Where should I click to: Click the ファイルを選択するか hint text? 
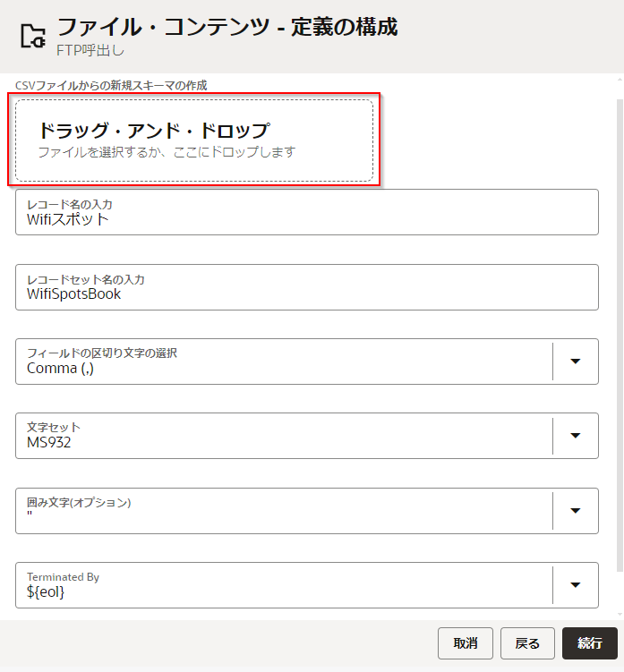(x=167, y=152)
